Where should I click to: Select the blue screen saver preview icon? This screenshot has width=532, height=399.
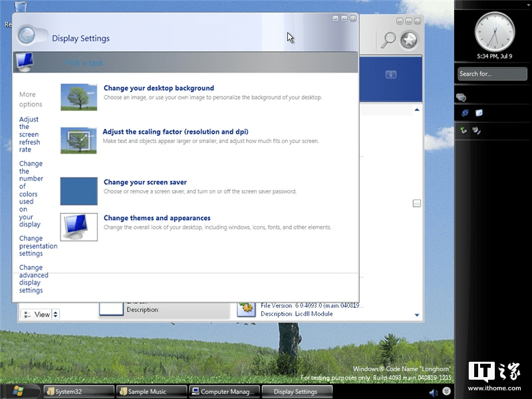(78, 192)
